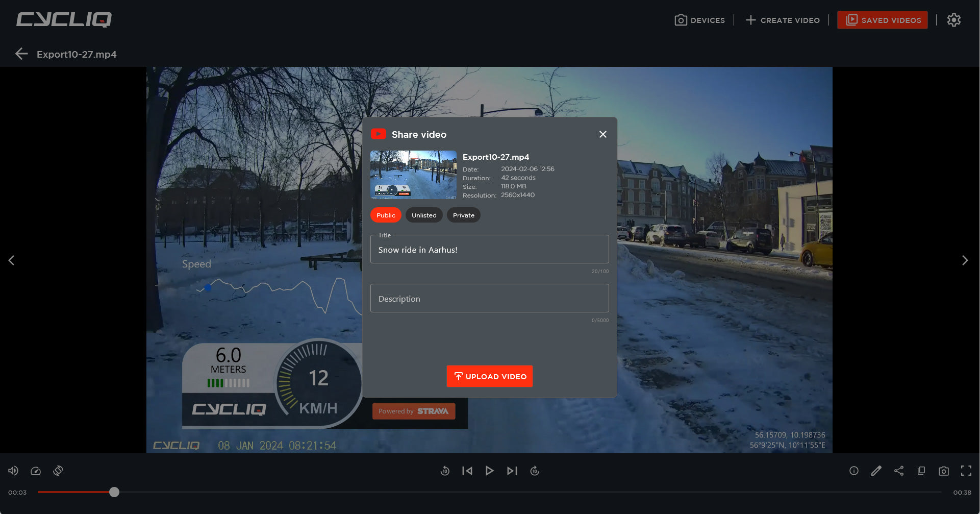Rewind 10 seconds

click(x=445, y=471)
